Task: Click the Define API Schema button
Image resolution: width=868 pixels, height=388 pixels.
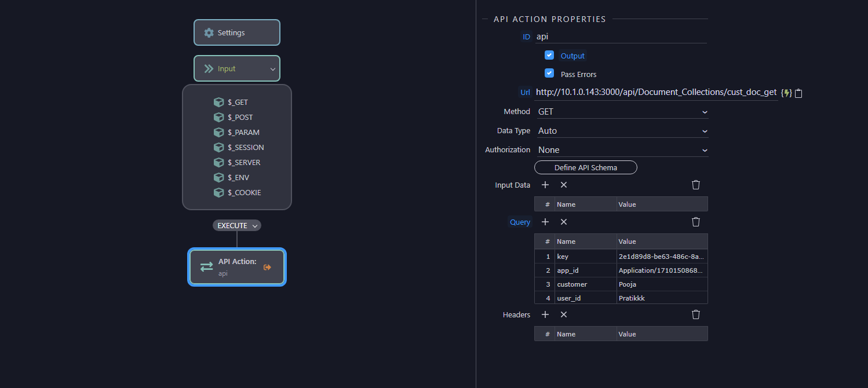Action: [585, 167]
